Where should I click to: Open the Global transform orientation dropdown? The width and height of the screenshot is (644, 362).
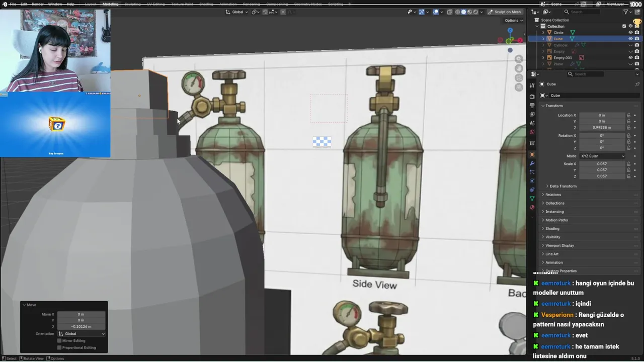coord(236,12)
